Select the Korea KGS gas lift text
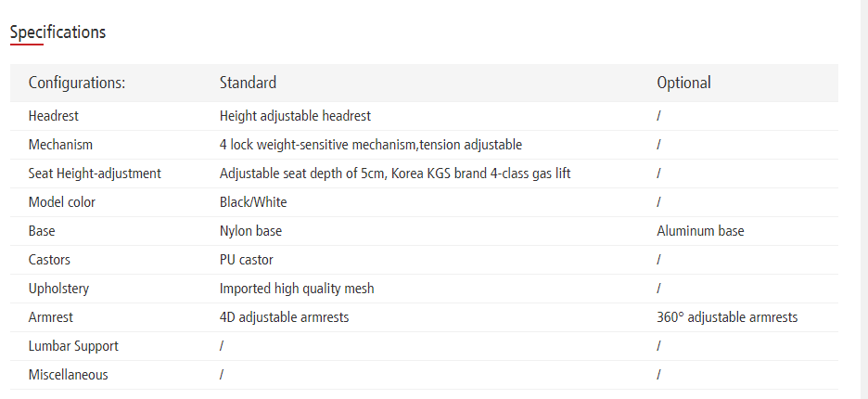 395,174
